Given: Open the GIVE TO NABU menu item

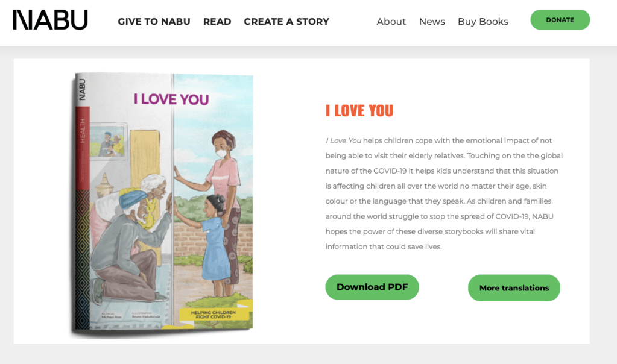Looking at the screenshot, I should click(154, 22).
